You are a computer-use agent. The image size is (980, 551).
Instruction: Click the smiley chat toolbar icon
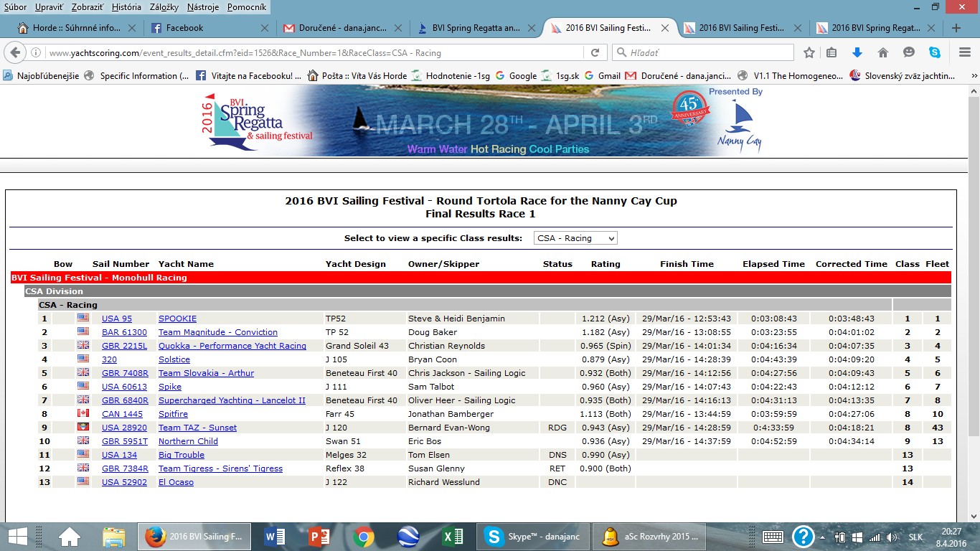[x=909, y=52]
